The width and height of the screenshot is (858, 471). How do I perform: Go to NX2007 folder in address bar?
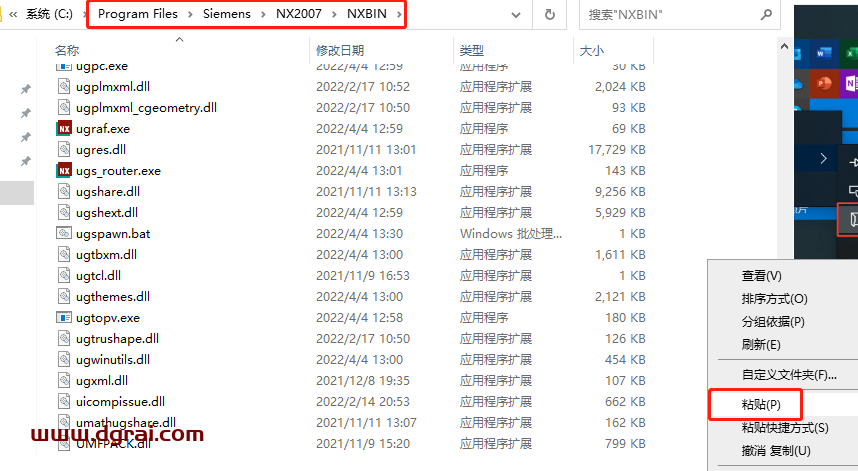tap(299, 14)
